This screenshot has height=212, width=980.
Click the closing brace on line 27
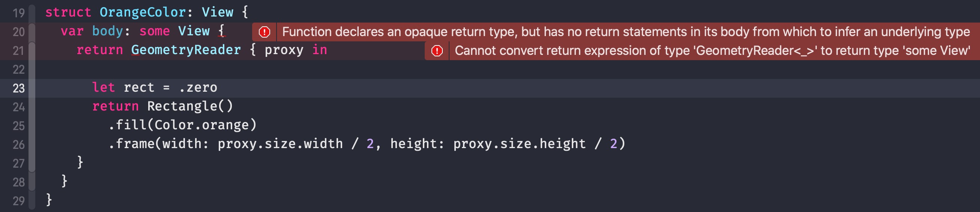(80, 162)
